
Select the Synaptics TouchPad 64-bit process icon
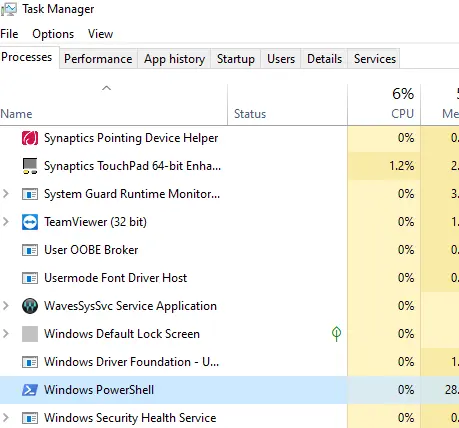(x=30, y=166)
